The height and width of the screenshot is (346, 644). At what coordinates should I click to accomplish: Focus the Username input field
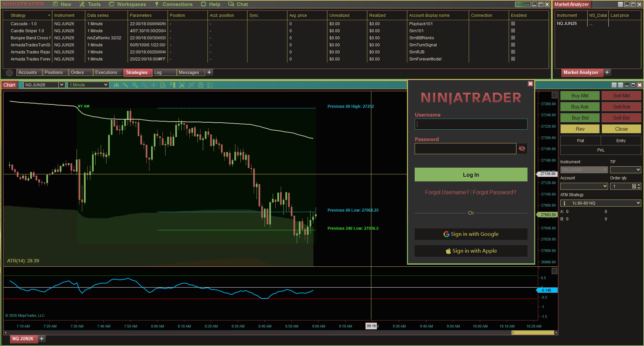tap(471, 124)
